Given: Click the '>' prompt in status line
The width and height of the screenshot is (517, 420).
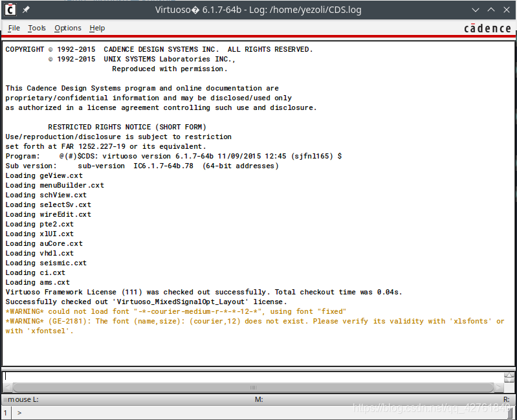Looking at the screenshot, I should (19, 413).
